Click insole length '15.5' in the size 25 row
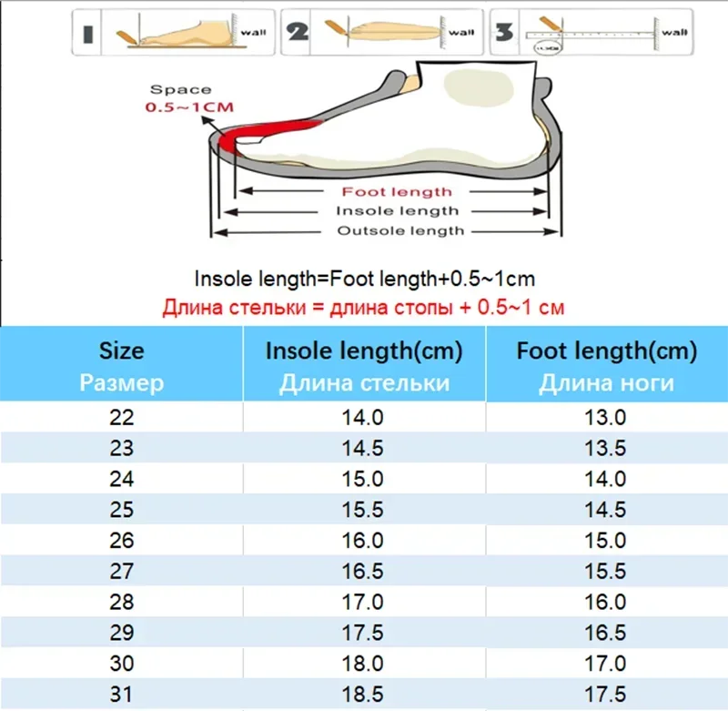Viewport: 728px width, 711px height. point(362,510)
